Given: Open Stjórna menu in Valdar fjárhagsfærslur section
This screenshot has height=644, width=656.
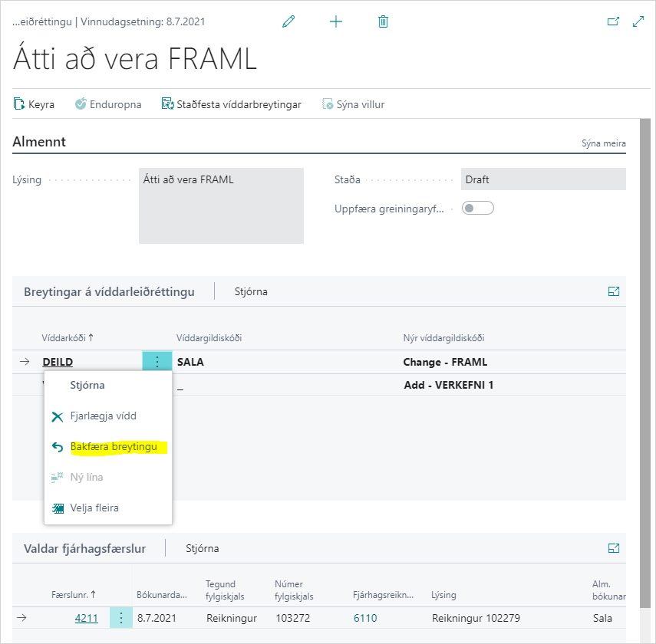Looking at the screenshot, I should pyautogui.click(x=203, y=549).
